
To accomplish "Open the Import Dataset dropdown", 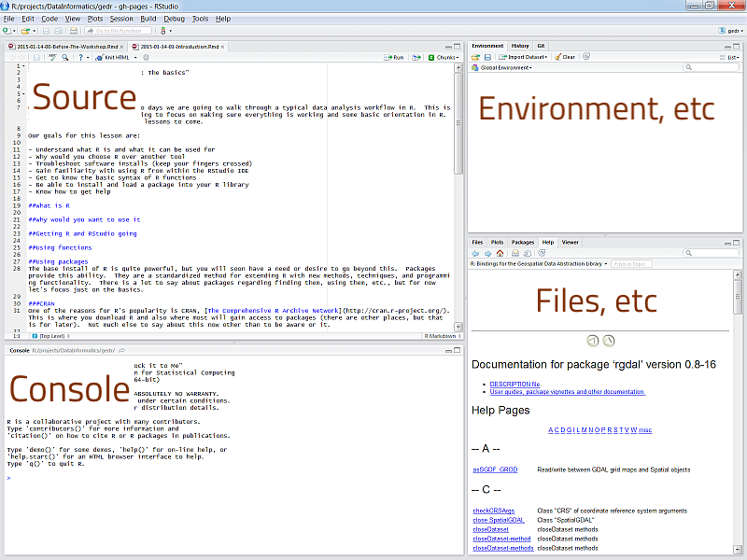I will point(523,57).
